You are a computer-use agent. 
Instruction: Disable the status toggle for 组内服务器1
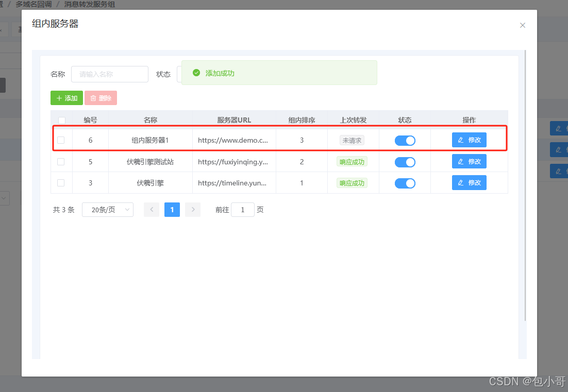coord(405,140)
